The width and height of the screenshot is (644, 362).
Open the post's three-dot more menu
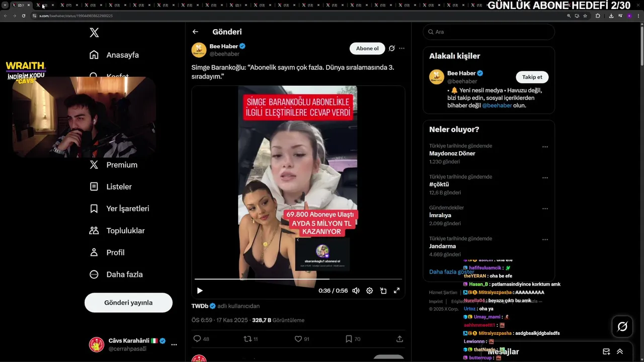[x=401, y=48]
